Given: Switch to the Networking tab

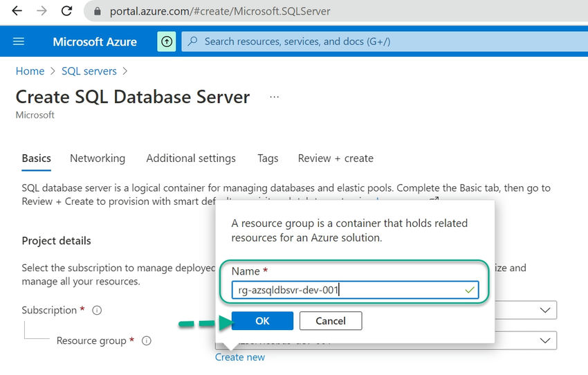Looking at the screenshot, I should tap(98, 158).
